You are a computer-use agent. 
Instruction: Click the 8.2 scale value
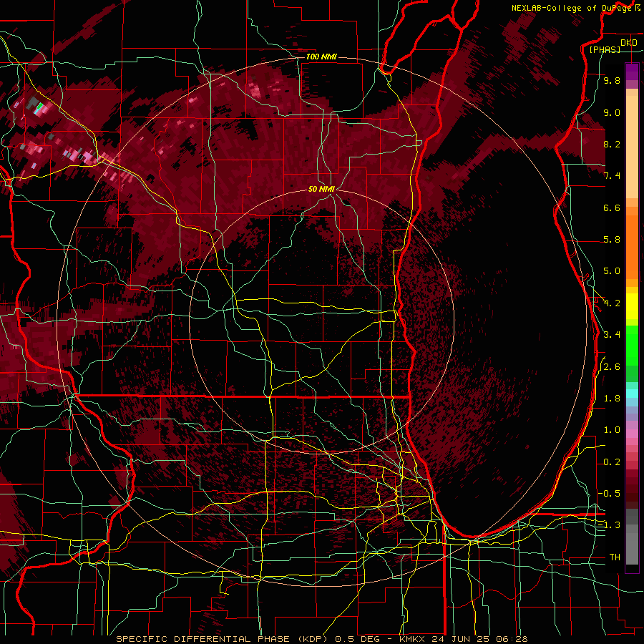(x=612, y=144)
